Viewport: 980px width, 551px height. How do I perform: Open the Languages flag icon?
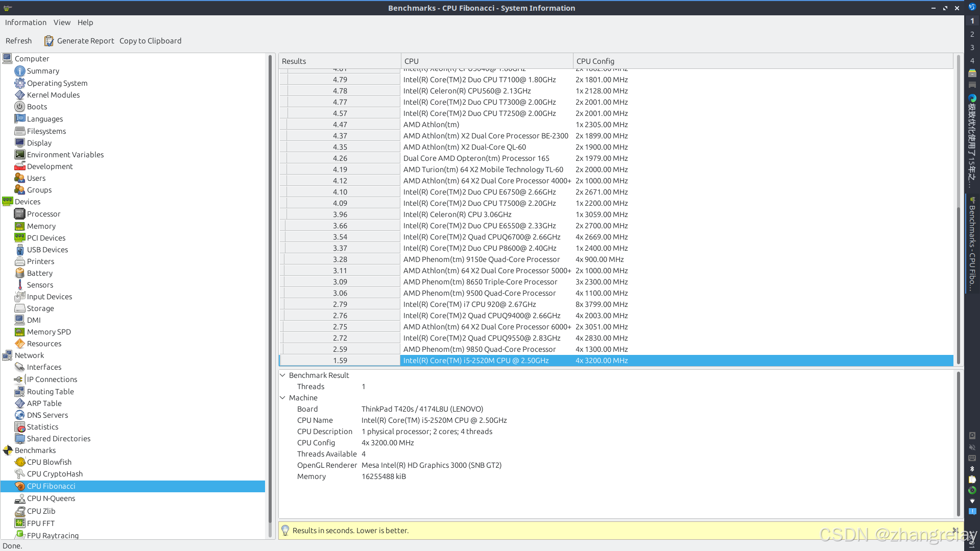(x=20, y=119)
